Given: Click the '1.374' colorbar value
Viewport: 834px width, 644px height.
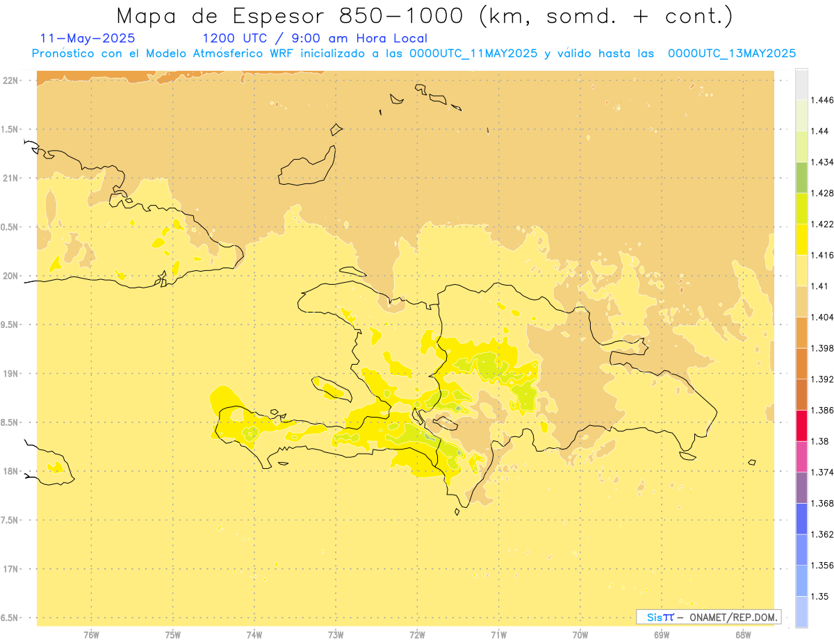Looking at the screenshot, I should 822,472.
